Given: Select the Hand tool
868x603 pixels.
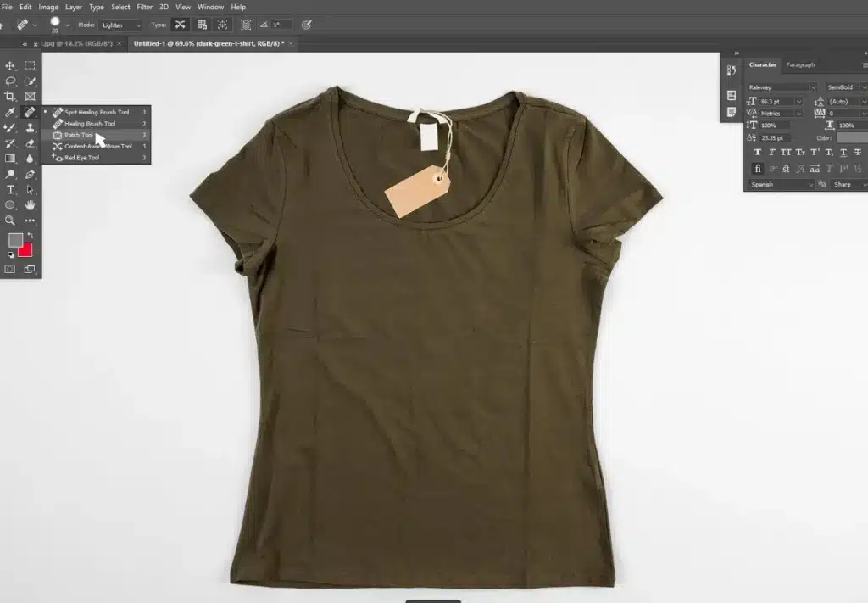Looking at the screenshot, I should 31,205.
